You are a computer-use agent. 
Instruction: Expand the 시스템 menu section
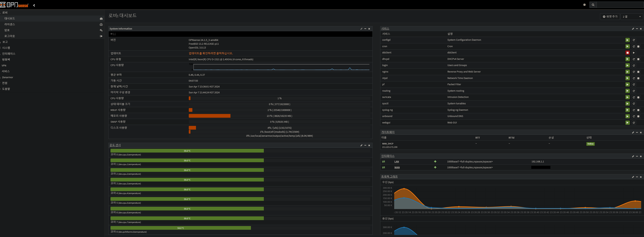coord(52,48)
